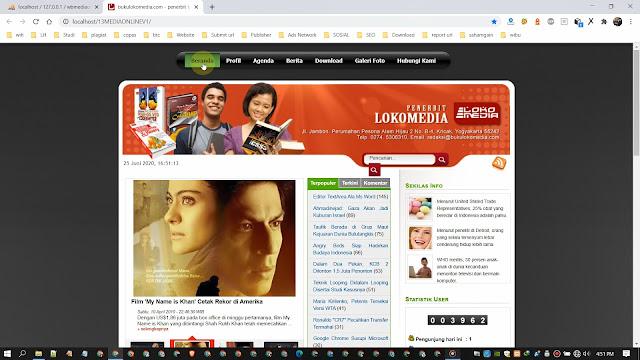Open 'Editor Teks/Area Ala Ms Word' link
This screenshot has width=640, height=360.
350,197
